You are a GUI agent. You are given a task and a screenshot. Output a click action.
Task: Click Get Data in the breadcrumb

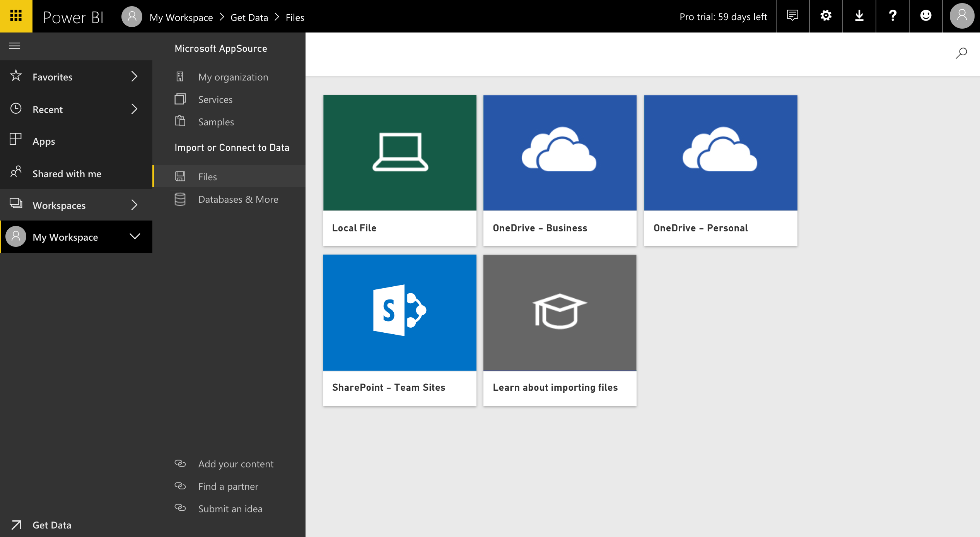[x=249, y=17]
